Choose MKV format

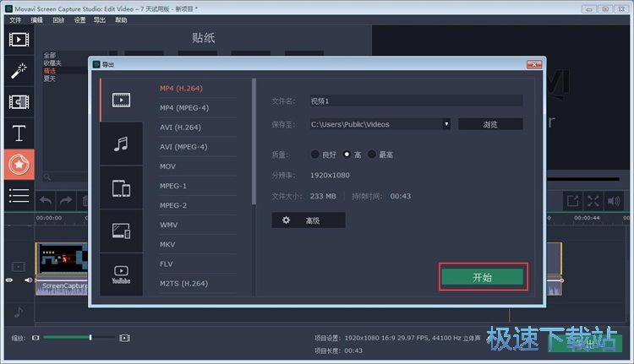pos(167,244)
